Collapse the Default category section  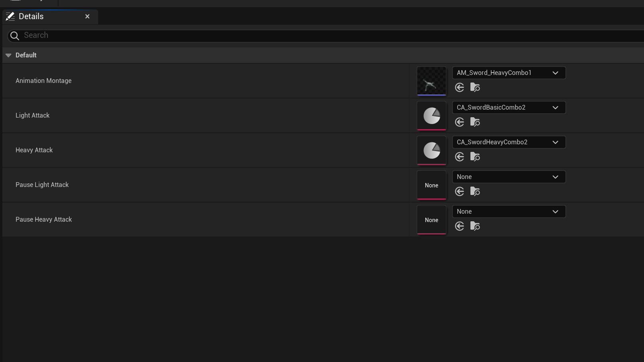click(8, 55)
